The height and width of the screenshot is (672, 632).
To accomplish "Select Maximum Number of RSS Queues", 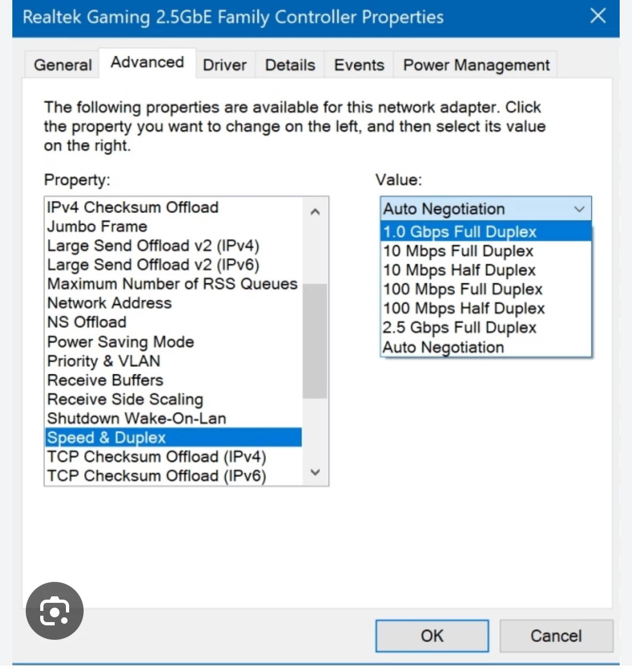I will [x=174, y=284].
